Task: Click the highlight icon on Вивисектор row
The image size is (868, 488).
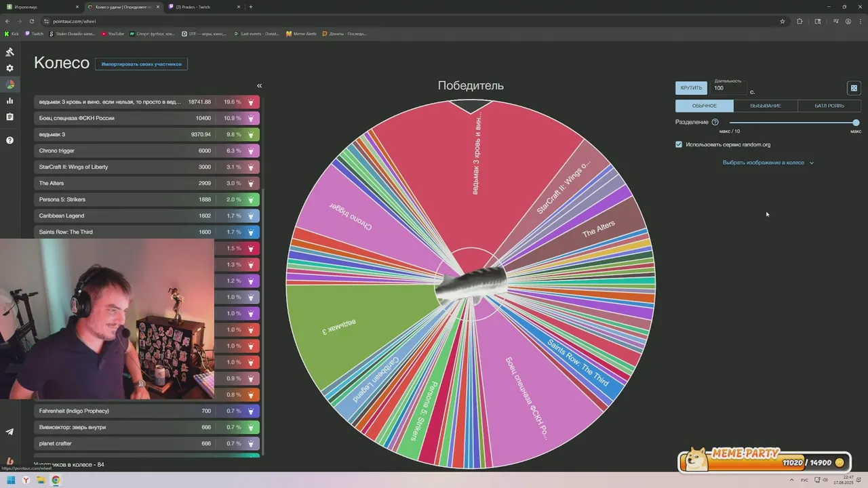Action: (x=251, y=427)
